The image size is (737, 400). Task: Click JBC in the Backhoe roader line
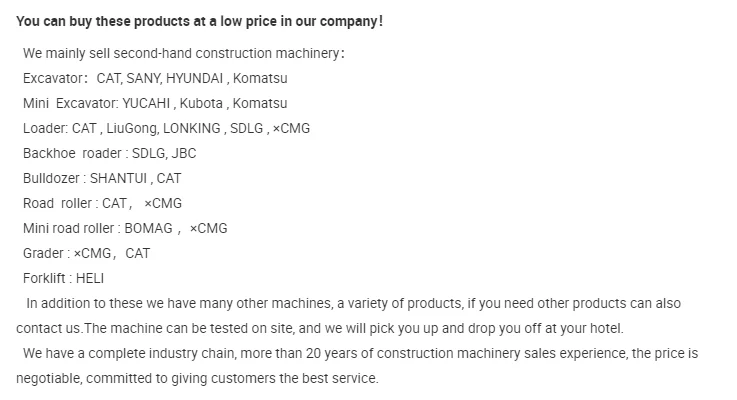click(184, 153)
